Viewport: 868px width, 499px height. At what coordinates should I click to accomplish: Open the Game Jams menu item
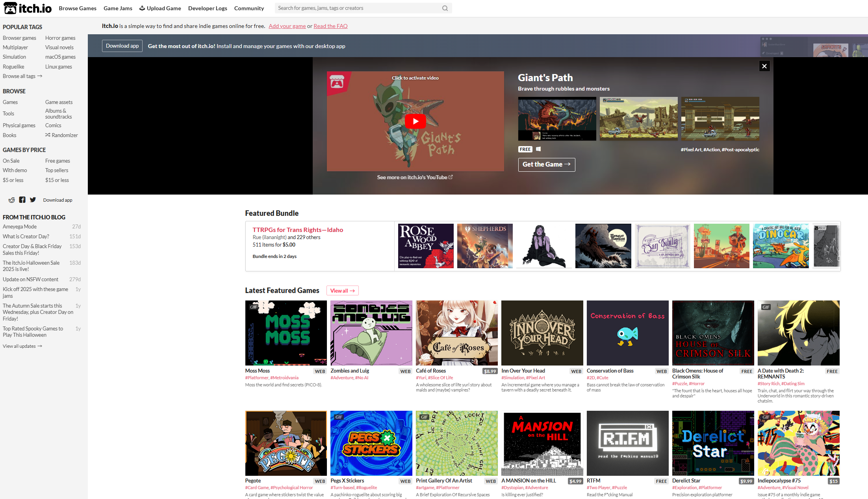coord(118,8)
